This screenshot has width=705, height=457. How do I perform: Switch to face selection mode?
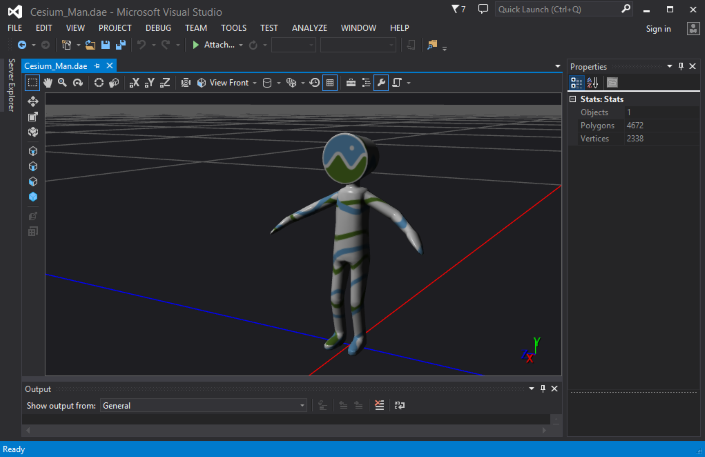33,182
